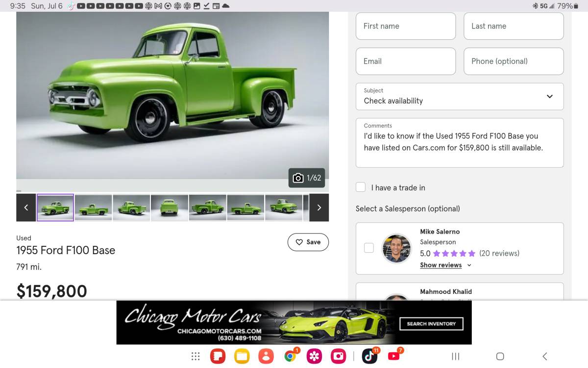Tap the calendar notification icon in status bar
This screenshot has height=368, width=588.
click(216, 6)
